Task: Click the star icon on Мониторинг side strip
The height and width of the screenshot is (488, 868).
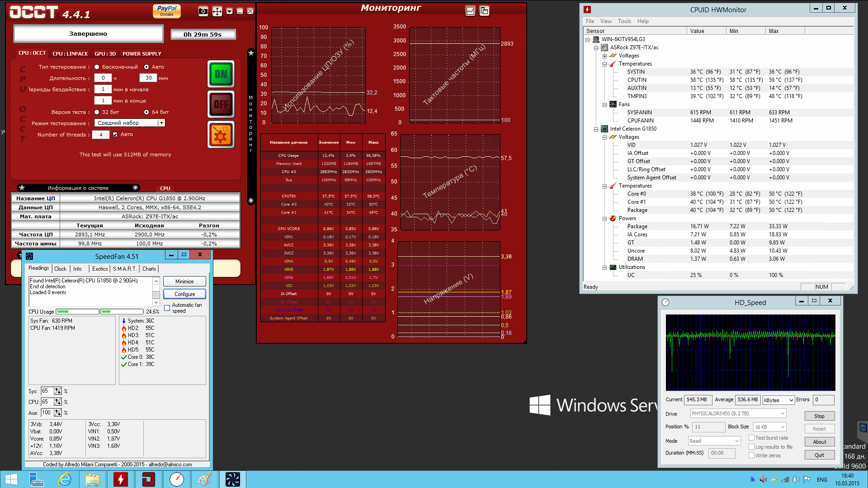Action: [x=251, y=53]
